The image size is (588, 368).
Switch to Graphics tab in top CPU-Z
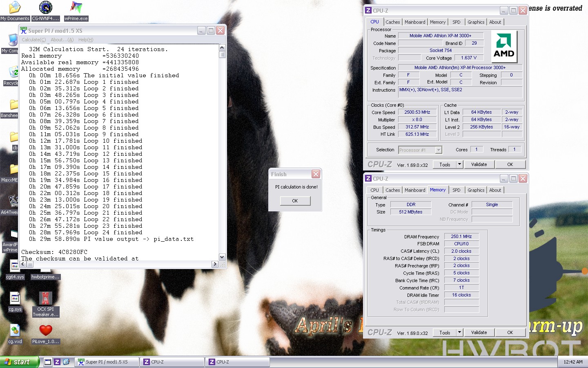[x=476, y=22]
